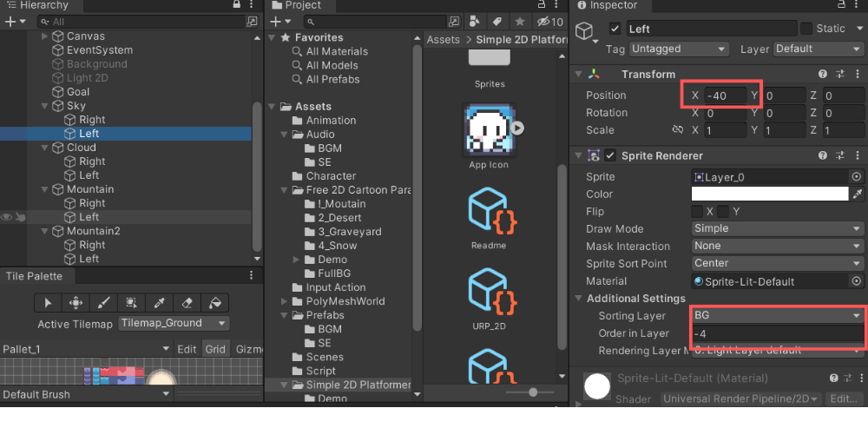868x428 pixels.
Task: Click the white Color swatch field
Action: pos(769,194)
